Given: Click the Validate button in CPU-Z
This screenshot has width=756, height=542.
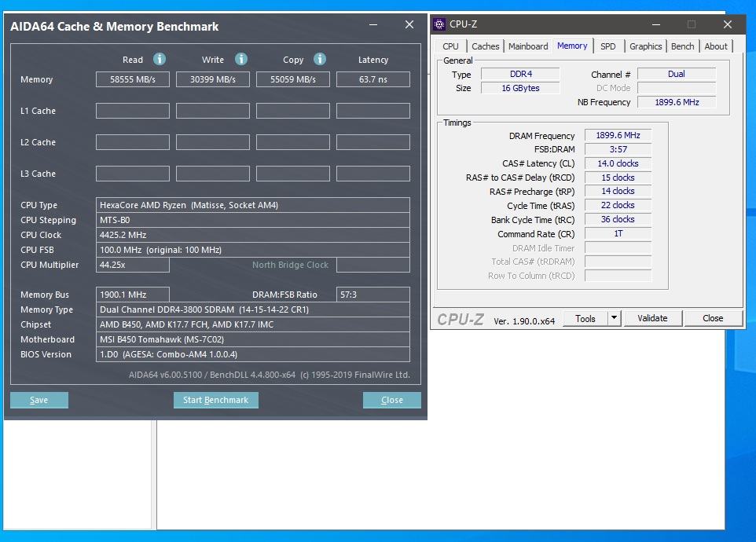Looking at the screenshot, I should (x=652, y=318).
